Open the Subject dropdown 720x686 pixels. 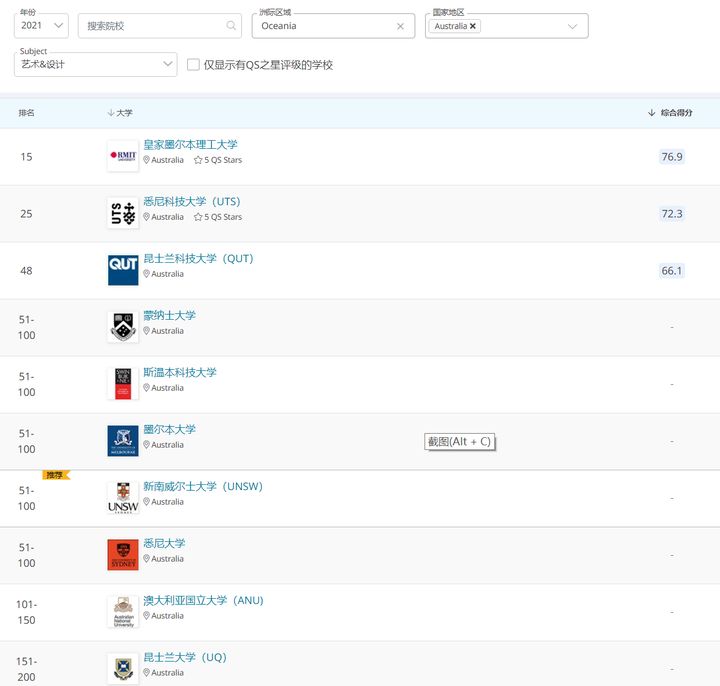coord(96,64)
